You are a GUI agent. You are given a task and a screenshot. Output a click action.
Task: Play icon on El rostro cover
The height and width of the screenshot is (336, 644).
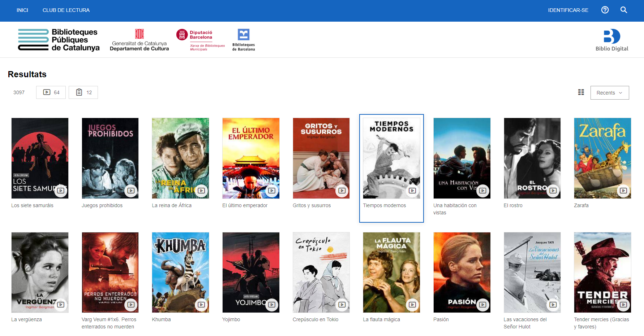click(x=553, y=191)
